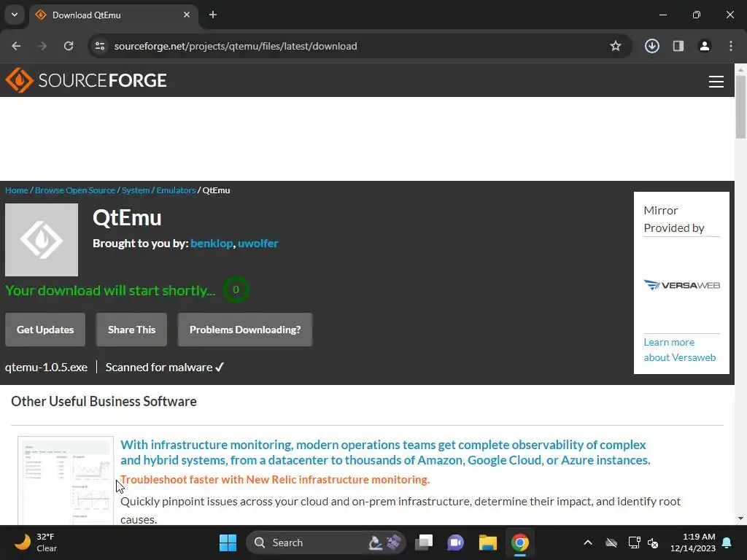Open the notification bell icon
Viewport: 747px width, 560px height.
pos(727,542)
